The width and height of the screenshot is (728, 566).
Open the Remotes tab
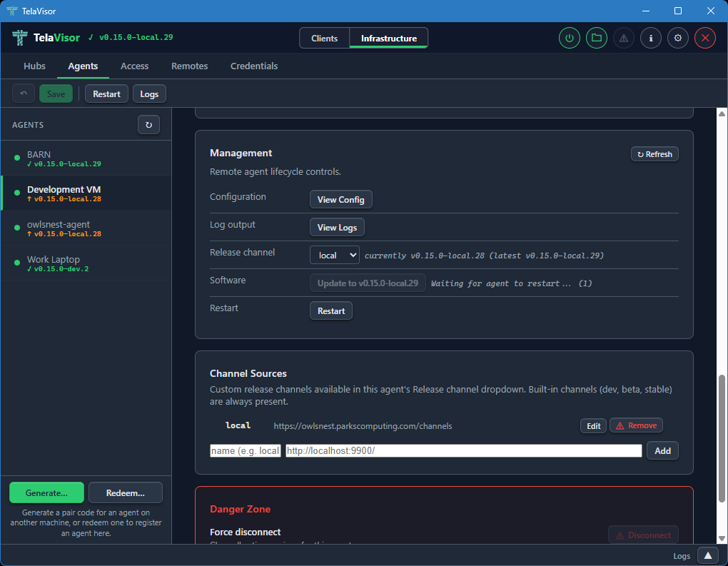point(189,66)
